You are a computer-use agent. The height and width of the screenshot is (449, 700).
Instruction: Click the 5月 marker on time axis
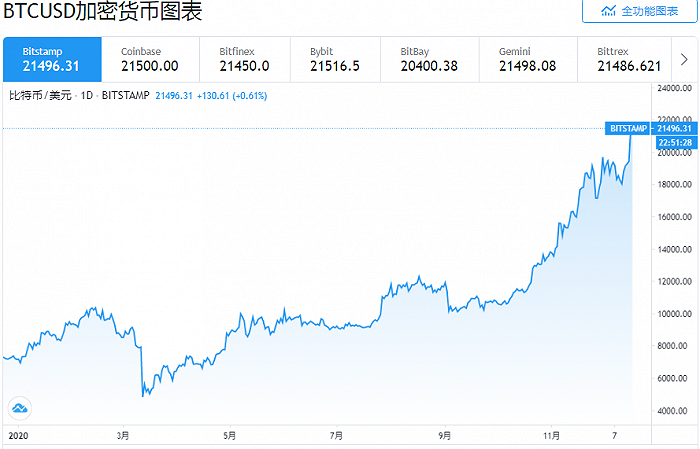[x=230, y=436]
